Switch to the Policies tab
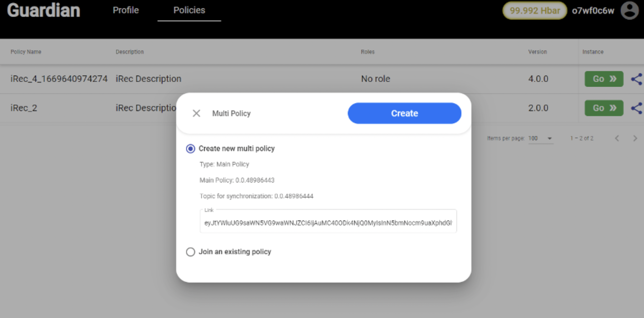644x318 pixels. 189,10
